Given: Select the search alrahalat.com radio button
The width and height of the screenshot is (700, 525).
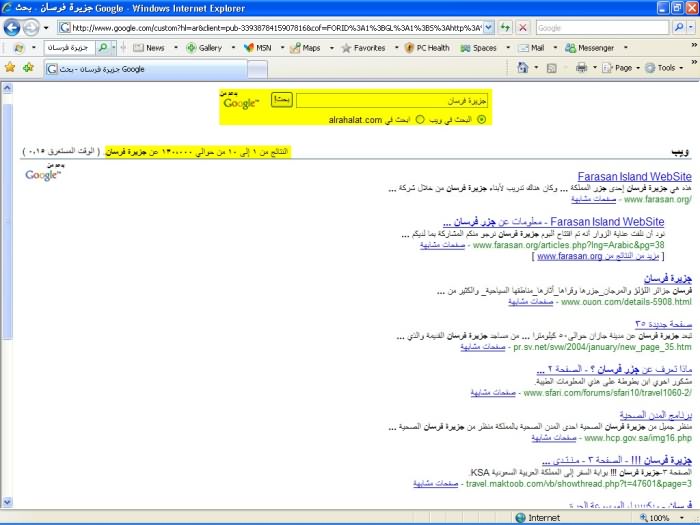Looking at the screenshot, I should [420, 119].
